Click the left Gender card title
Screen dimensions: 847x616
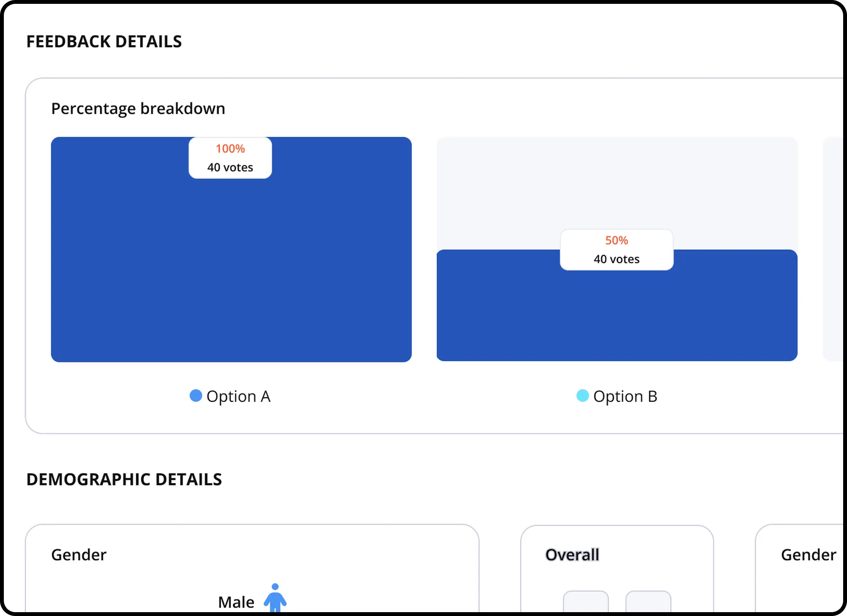(x=79, y=555)
